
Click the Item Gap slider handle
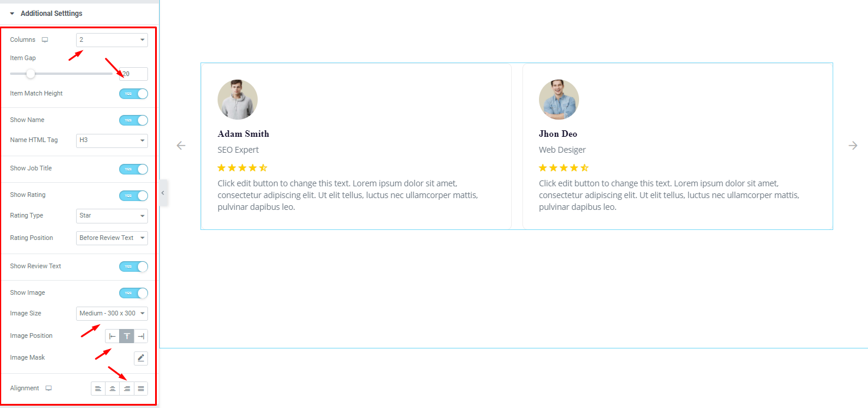pyautogui.click(x=31, y=74)
